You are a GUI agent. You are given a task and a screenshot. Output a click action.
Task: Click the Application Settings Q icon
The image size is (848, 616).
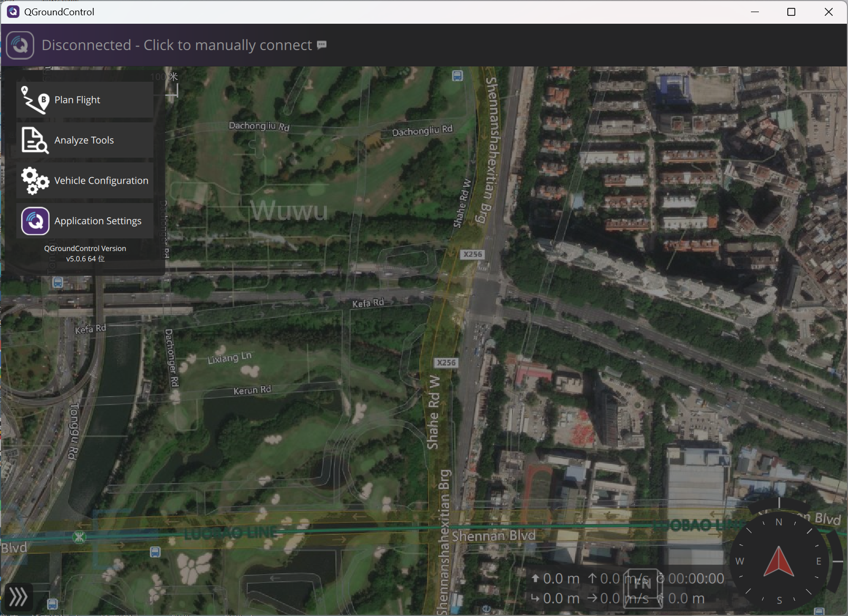pos(35,221)
